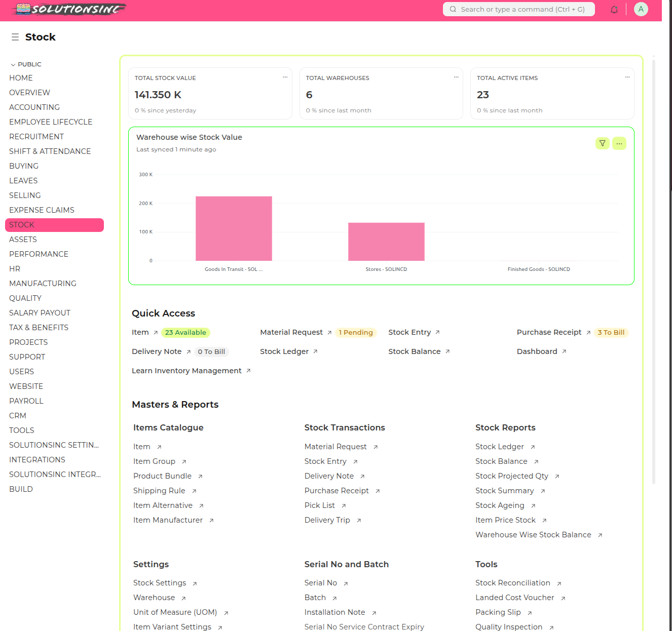This screenshot has height=631, width=672.
Task: Open Item Price Stock report link
Action: (505, 520)
